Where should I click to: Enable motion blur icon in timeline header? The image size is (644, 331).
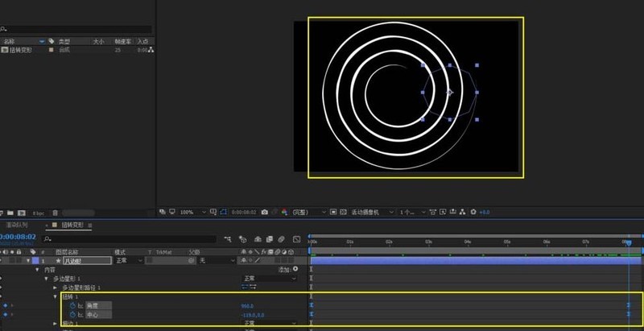click(281, 239)
